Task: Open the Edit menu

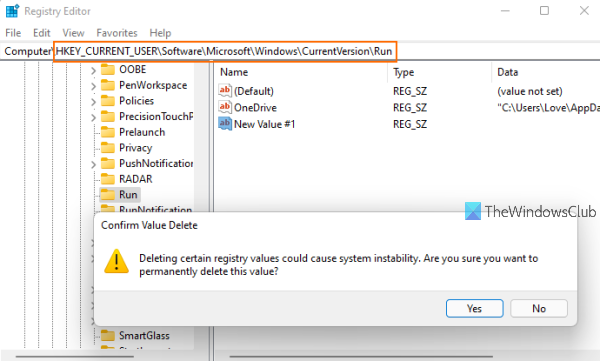Action: point(41,33)
